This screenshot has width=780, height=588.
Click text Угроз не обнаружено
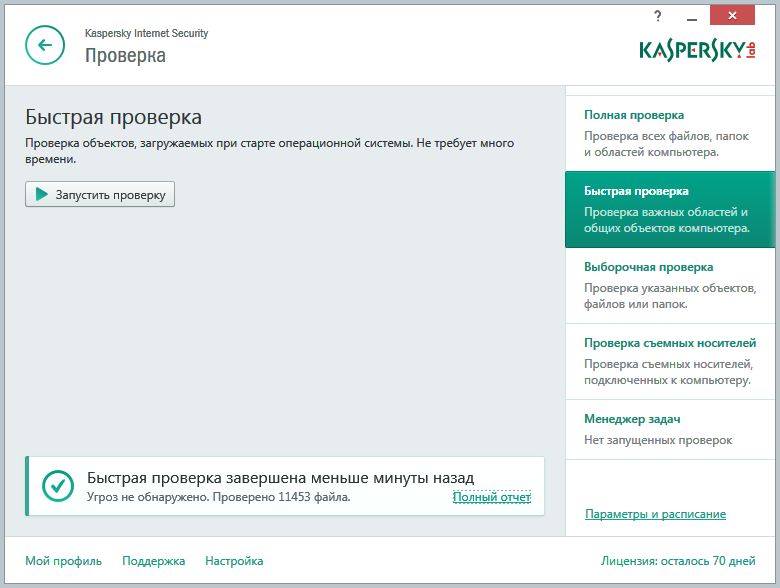click(x=149, y=497)
